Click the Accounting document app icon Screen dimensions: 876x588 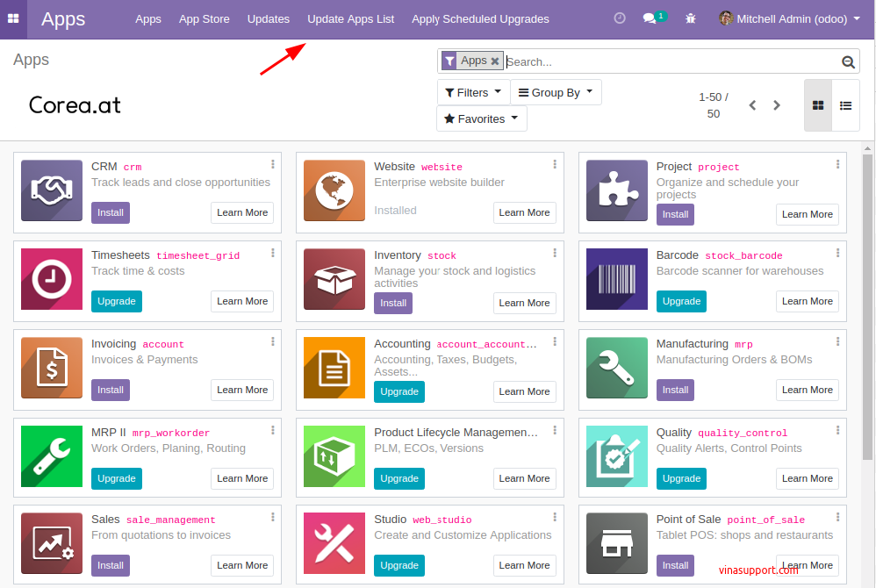click(x=334, y=368)
